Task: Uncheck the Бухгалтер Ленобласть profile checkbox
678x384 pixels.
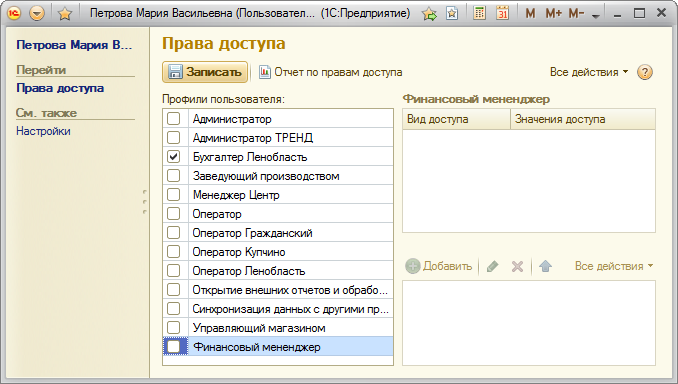Action: (x=173, y=157)
